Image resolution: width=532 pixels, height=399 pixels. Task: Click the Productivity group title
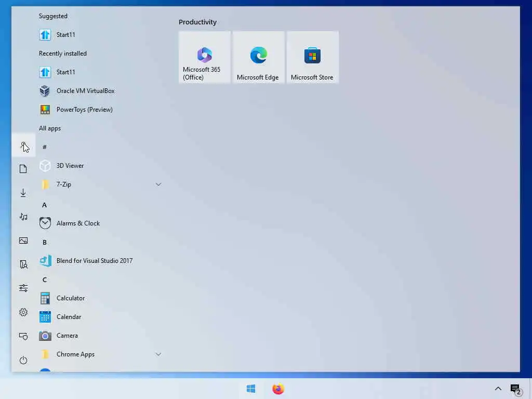(197, 22)
